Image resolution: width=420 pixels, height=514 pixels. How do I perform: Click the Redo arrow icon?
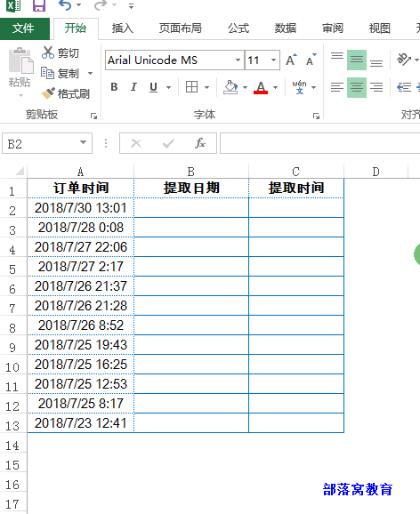click(x=100, y=5)
